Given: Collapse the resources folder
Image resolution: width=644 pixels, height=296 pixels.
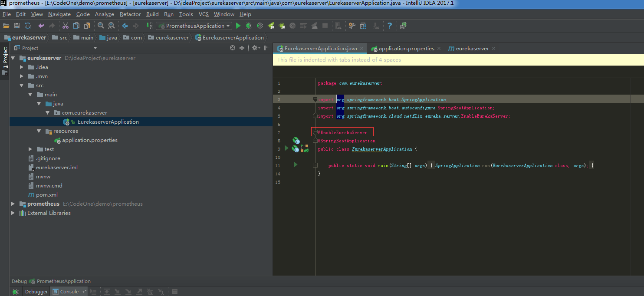Looking at the screenshot, I should pos(39,131).
